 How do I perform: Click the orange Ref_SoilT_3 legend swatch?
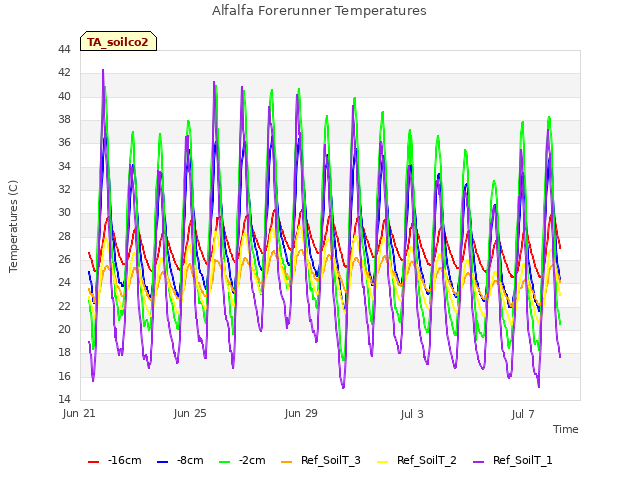(x=287, y=462)
